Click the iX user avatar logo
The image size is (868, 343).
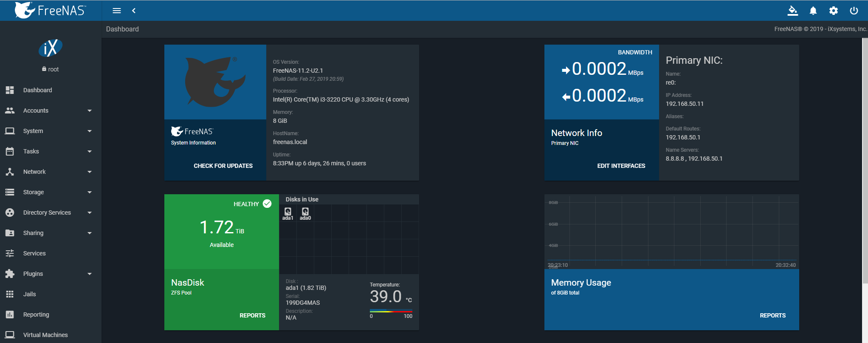point(51,48)
